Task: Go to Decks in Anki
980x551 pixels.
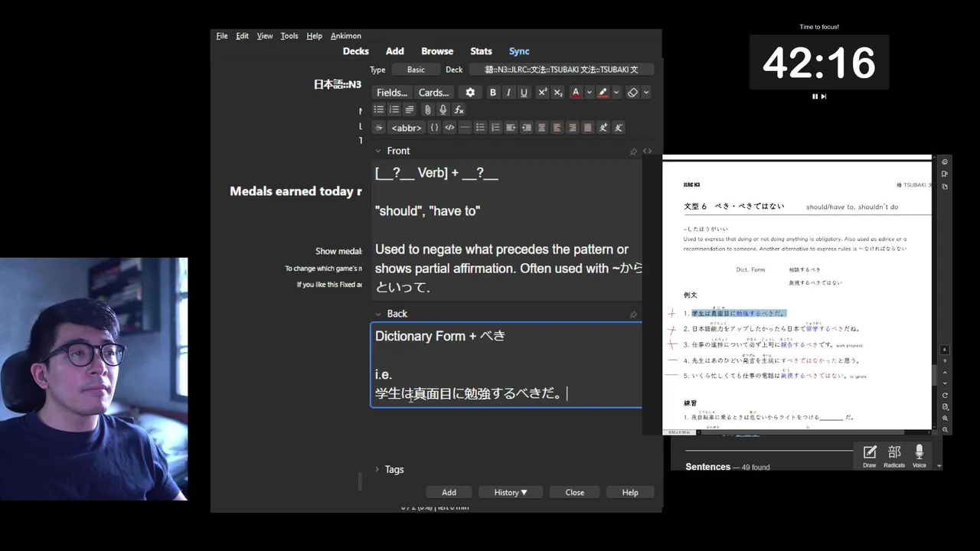Action: tap(355, 51)
